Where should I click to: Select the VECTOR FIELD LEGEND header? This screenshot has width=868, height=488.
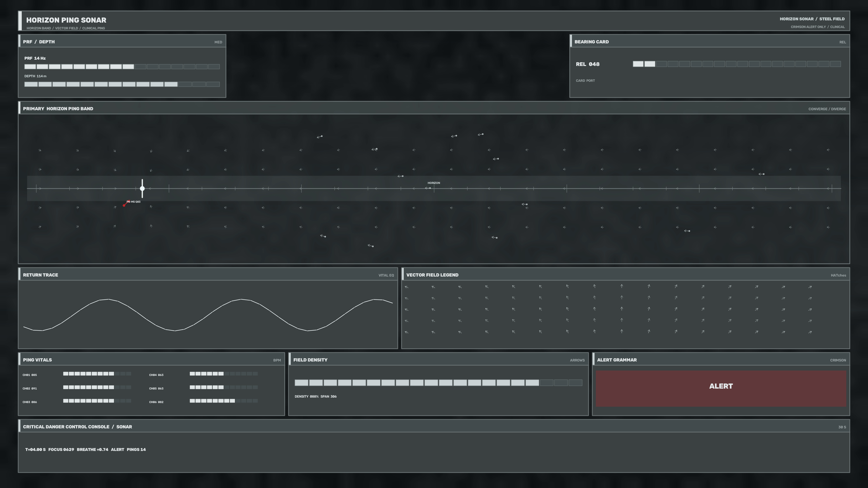coord(625,274)
